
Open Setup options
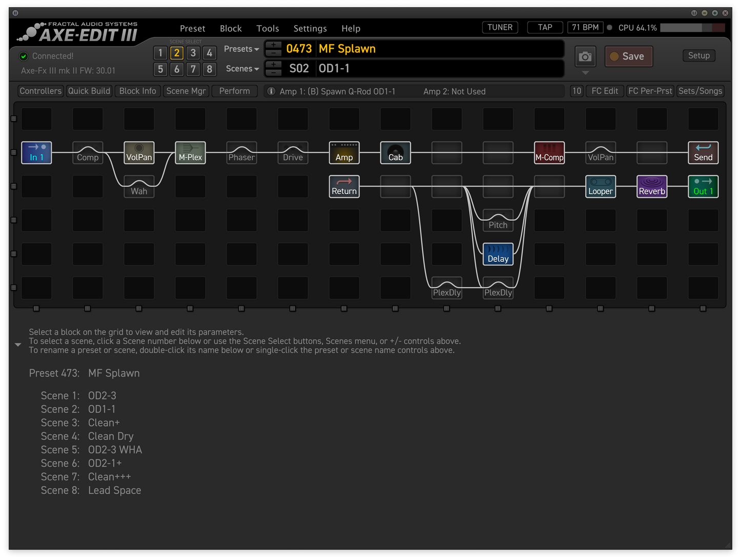click(698, 55)
